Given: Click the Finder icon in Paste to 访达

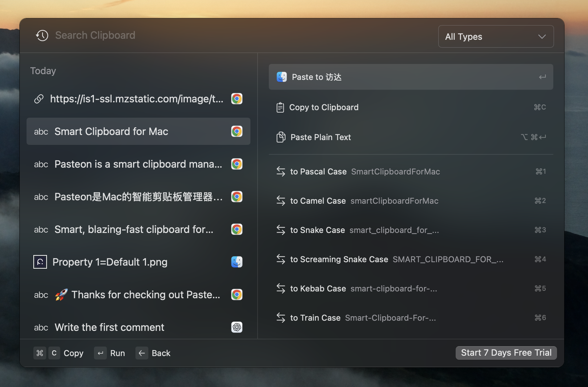Looking at the screenshot, I should point(282,77).
